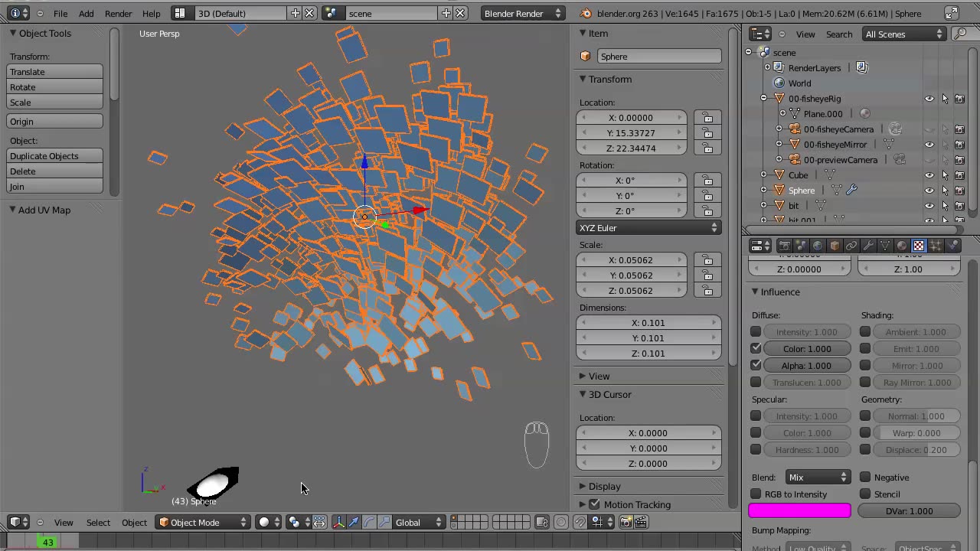
Task: Open the Object Mode dropdown
Action: point(203,522)
